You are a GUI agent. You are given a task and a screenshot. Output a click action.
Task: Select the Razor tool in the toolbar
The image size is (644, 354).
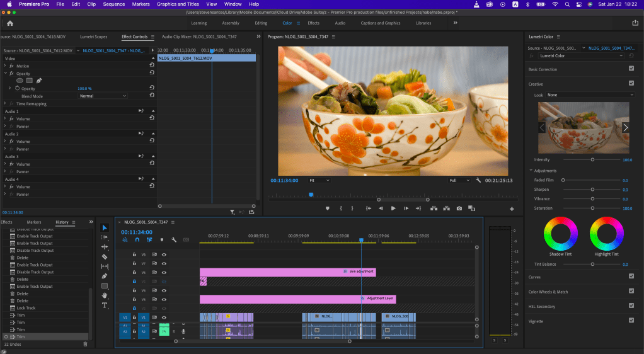[x=105, y=257]
